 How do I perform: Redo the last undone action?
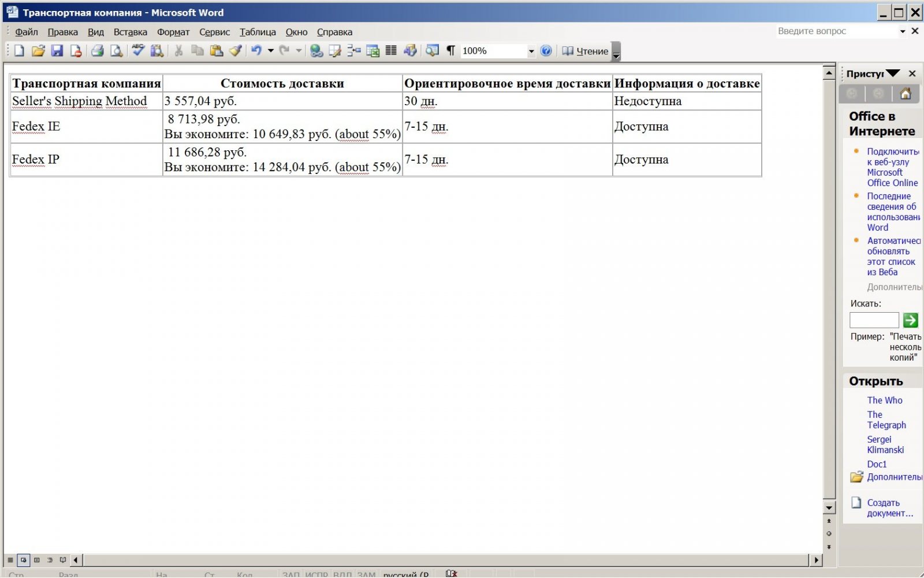click(284, 51)
